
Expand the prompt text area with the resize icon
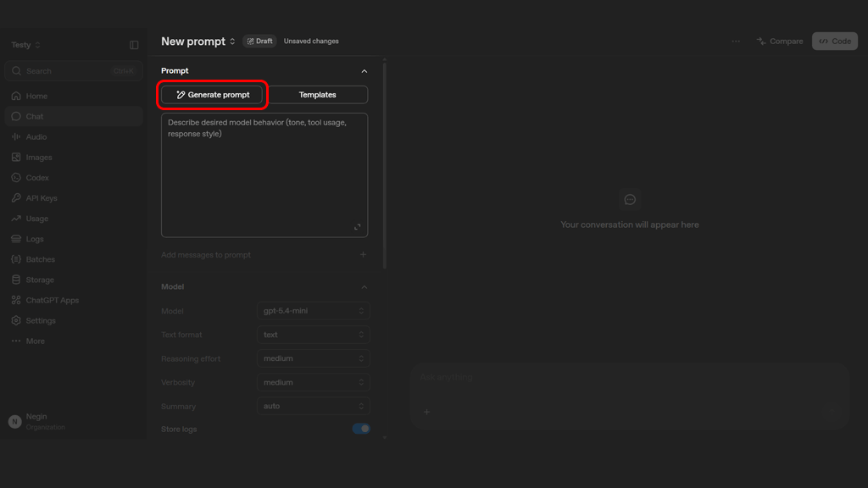(x=358, y=227)
